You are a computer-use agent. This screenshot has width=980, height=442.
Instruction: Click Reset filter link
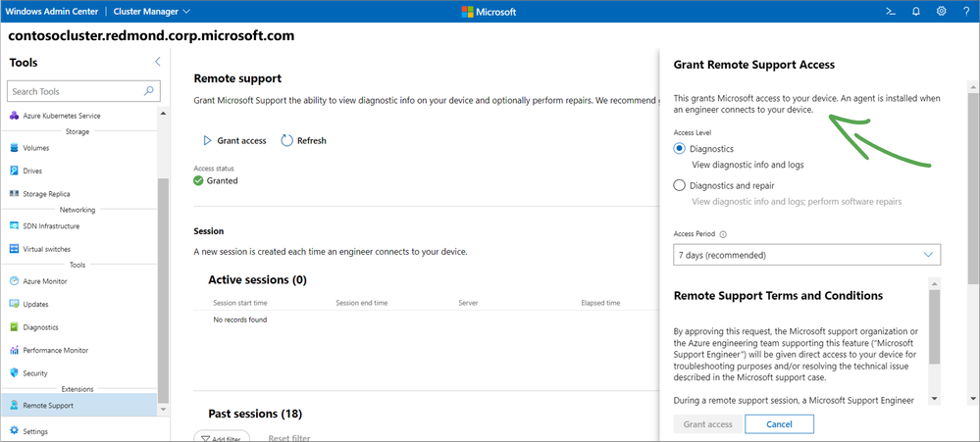pos(289,438)
